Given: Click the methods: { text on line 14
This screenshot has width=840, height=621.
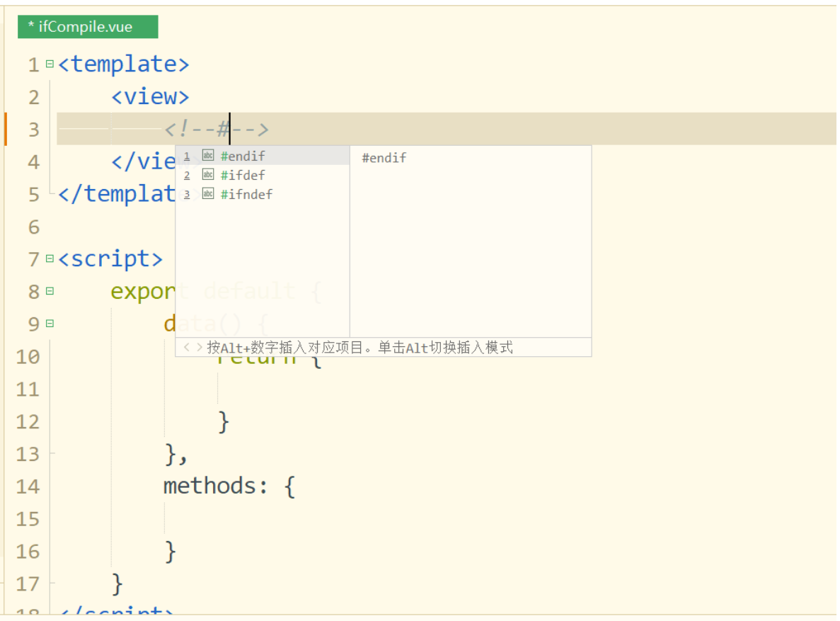Looking at the screenshot, I should click(x=229, y=486).
